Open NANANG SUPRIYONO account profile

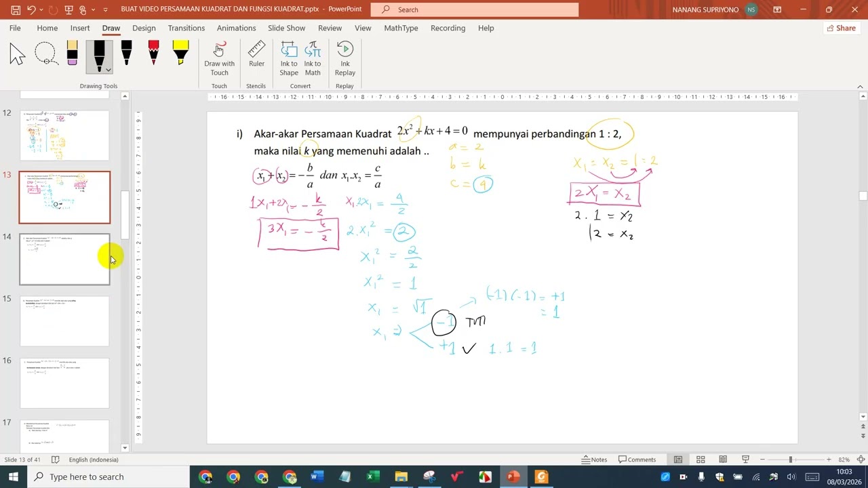(715, 9)
